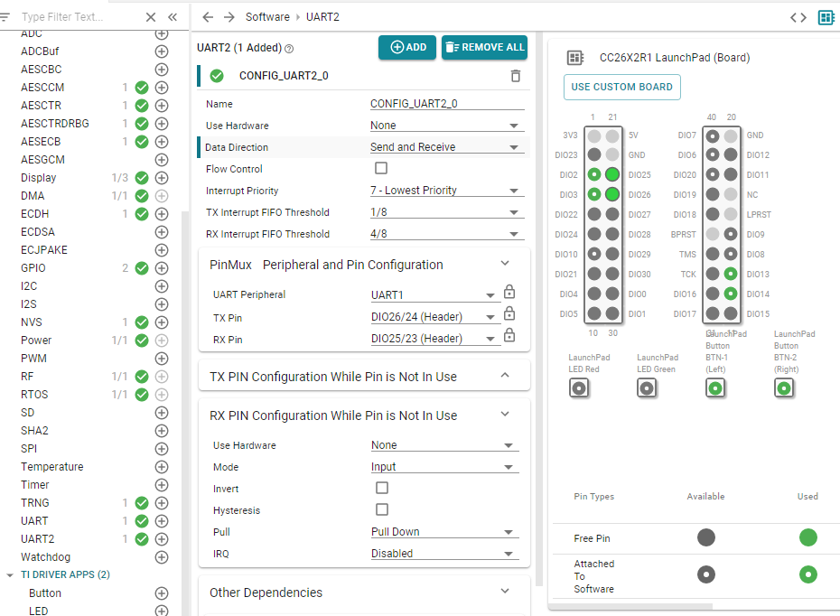840x616 pixels.
Task: Add an SPI instance with plus icon
Action: (x=162, y=449)
